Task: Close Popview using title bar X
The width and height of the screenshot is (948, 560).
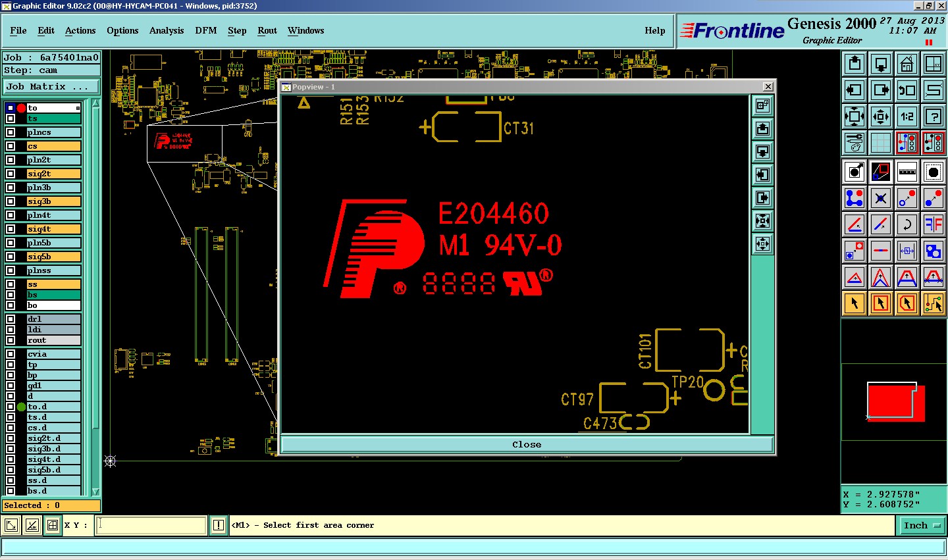Action: point(768,87)
